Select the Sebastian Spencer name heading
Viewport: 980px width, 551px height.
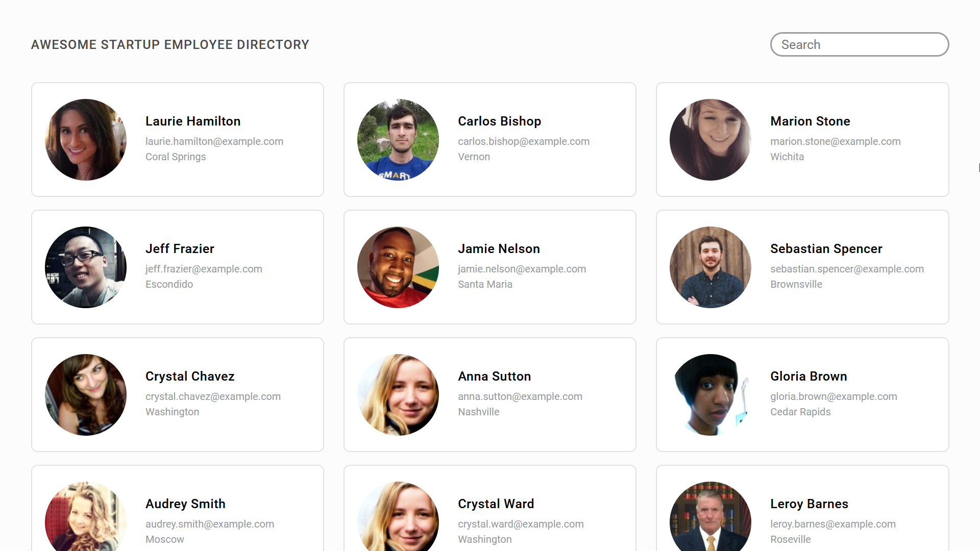(826, 249)
